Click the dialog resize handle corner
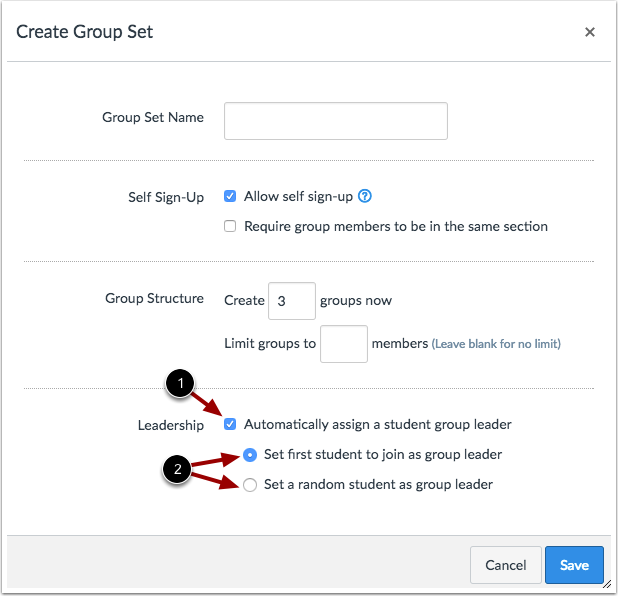Screen dimensions: 618x596 tap(607, 584)
